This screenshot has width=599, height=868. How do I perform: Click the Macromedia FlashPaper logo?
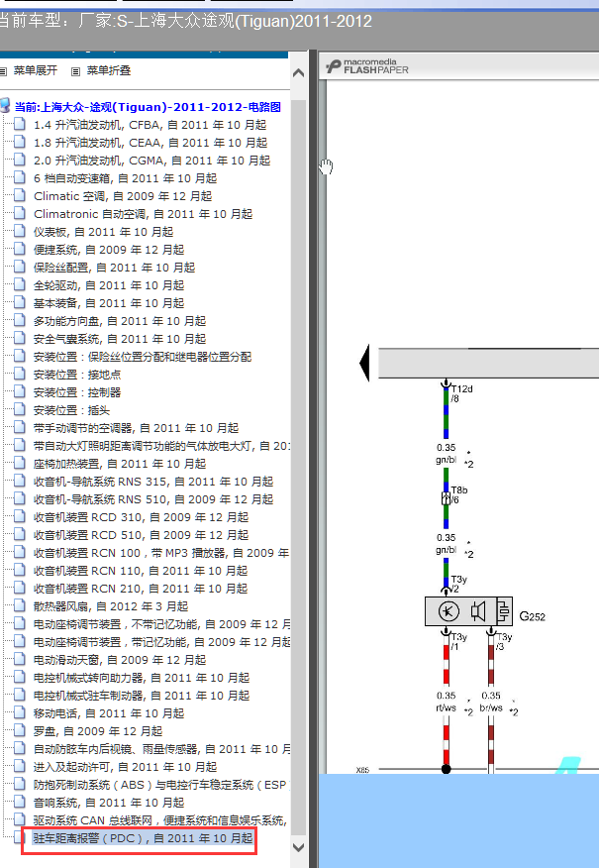point(367,66)
